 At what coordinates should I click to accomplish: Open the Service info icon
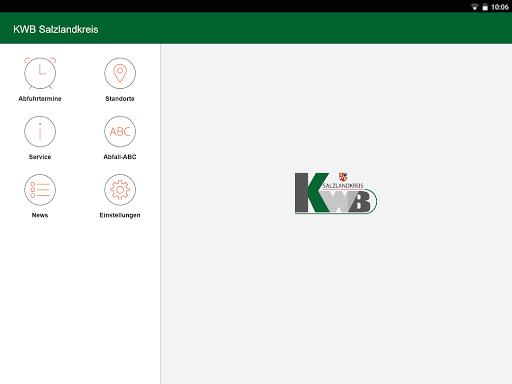tap(40, 132)
